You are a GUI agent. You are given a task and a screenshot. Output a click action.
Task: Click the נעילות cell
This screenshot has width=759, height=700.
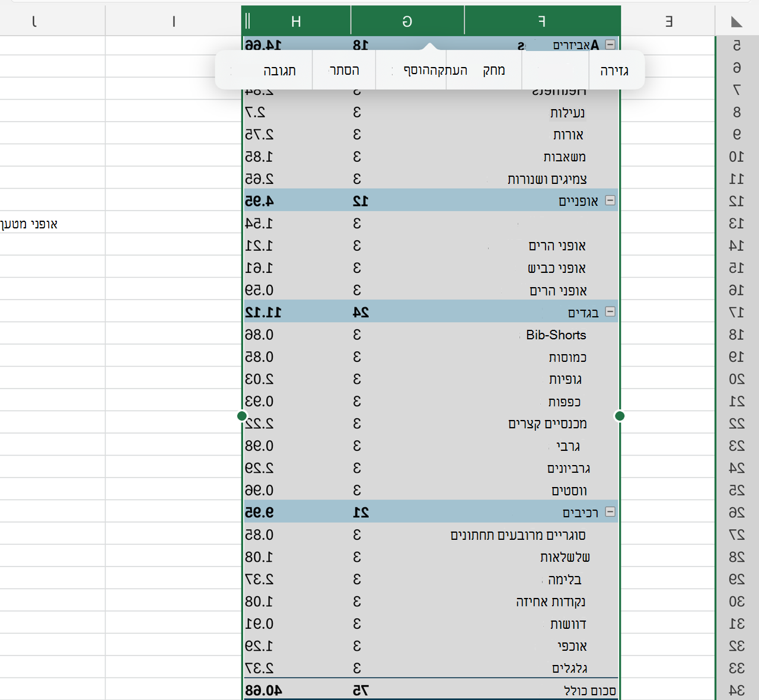567,112
